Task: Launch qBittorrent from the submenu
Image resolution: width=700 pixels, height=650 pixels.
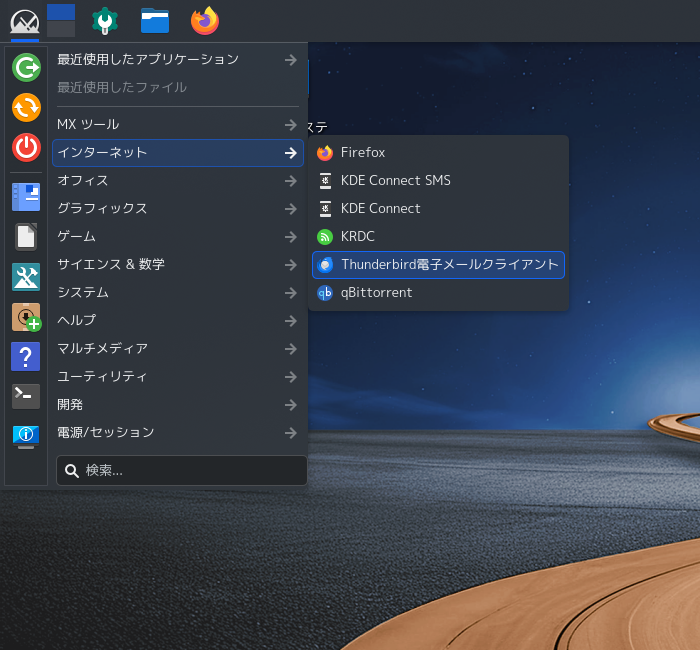Action: (x=438, y=293)
